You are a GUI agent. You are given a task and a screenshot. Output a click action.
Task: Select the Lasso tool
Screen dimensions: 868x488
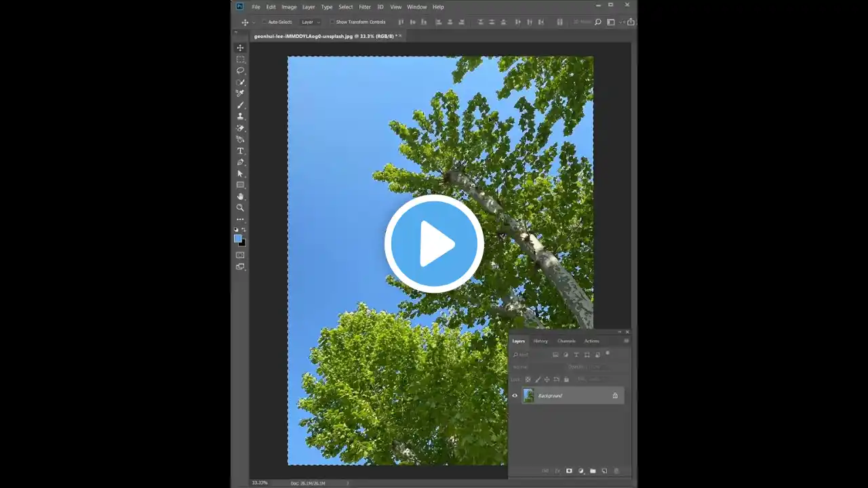click(240, 70)
